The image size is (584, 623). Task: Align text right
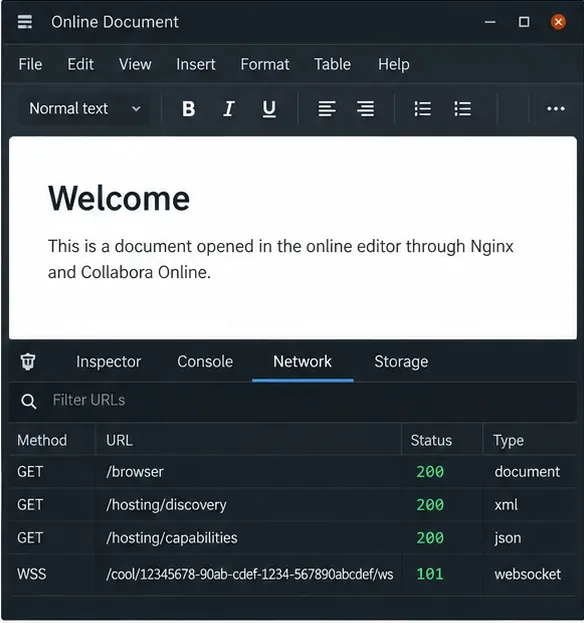(365, 108)
